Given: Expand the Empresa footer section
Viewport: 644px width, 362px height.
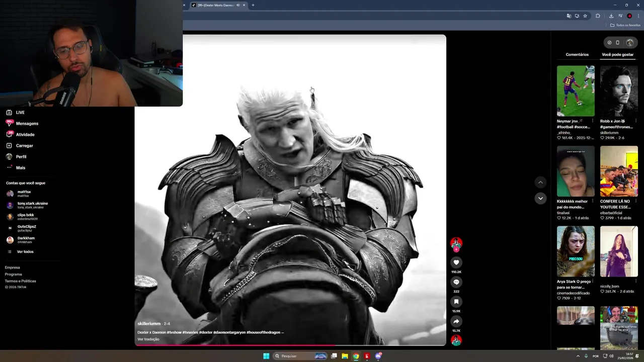Looking at the screenshot, I should click(x=13, y=267).
